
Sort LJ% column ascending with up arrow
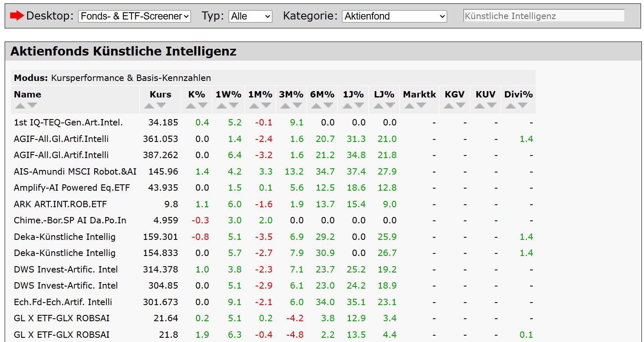pyautogui.click(x=378, y=106)
